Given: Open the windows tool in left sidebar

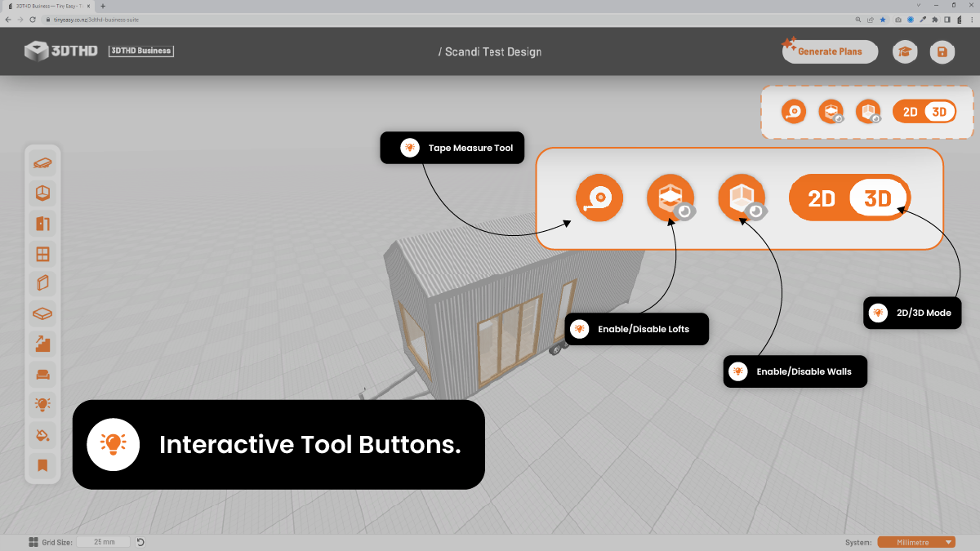Looking at the screenshot, I should click(x=42, y=254).
